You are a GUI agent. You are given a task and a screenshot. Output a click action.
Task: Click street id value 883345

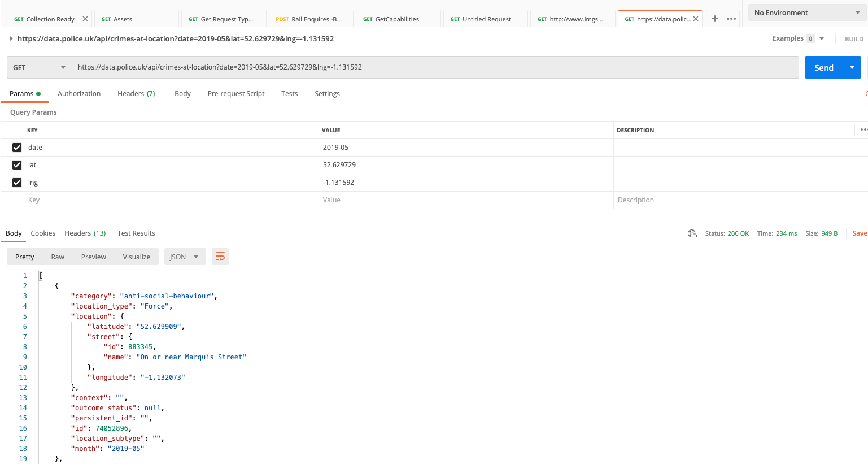140,347
